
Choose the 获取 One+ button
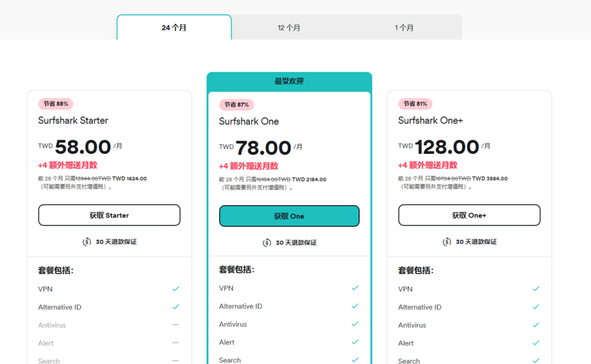click(x=469, y=215)
